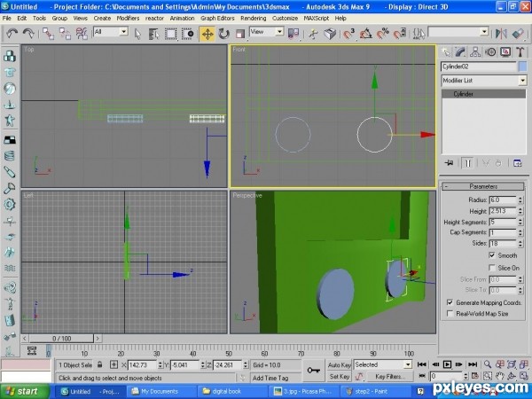Open the selection filter All dropdown
This screenshot has height=399, width=532.
(x=124, y=32)
